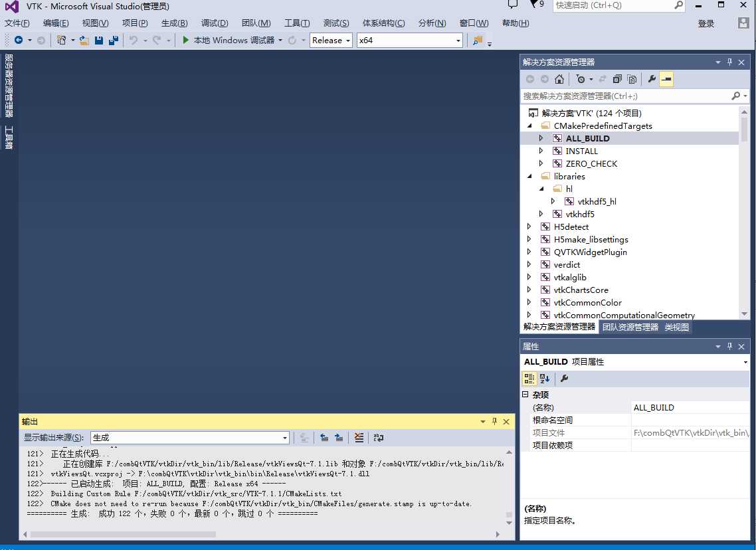Click the Pending Changes Filter clock icon
The height and width of the screenshot is (550, 756).
pos(581,79)
